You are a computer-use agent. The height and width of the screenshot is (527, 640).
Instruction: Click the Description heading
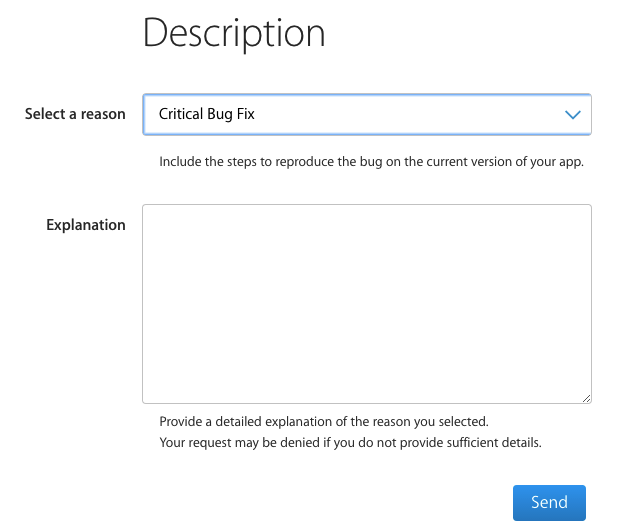tap(234, 33)
